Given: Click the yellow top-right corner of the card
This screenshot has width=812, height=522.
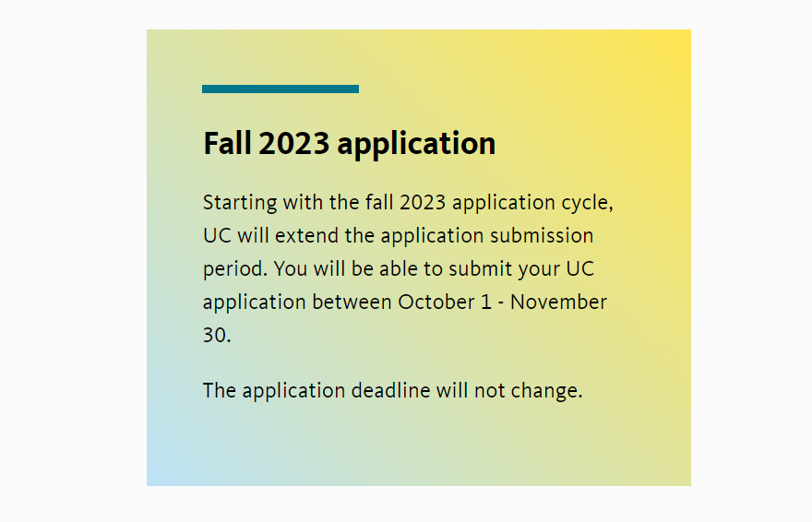Looking at the screenshot, I should (x=673, y=46).
